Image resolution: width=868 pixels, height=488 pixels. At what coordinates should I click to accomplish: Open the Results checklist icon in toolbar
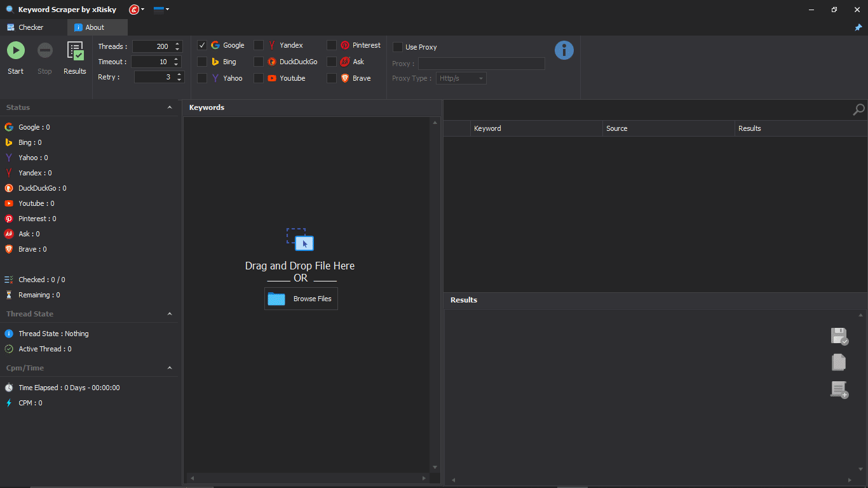point(75,51)
